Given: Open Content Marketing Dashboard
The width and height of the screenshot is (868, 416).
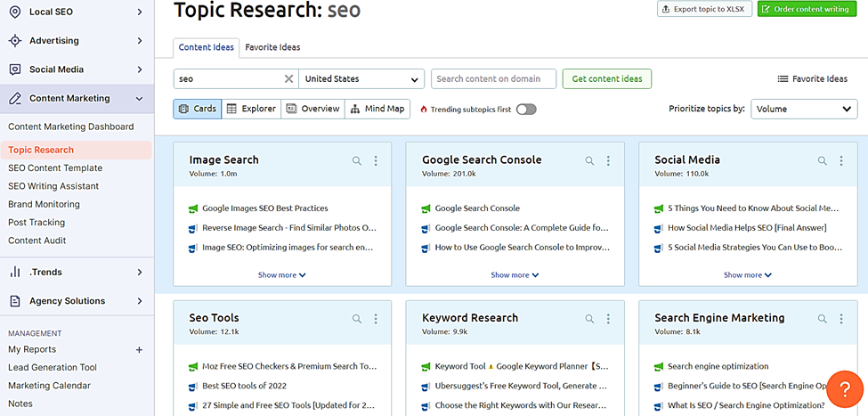Looking at the screenshot, I should pyautogui.click(x=71, y=126).
